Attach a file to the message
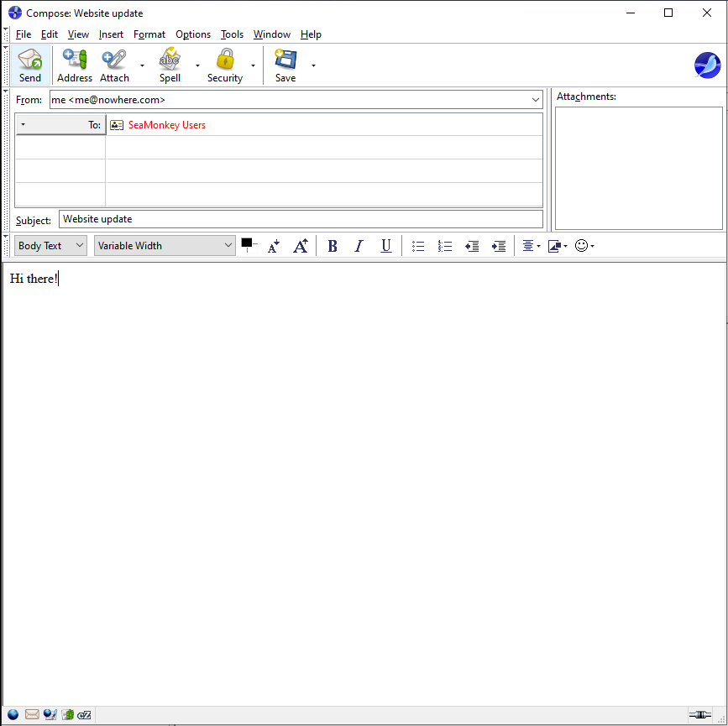 [114, 65]
